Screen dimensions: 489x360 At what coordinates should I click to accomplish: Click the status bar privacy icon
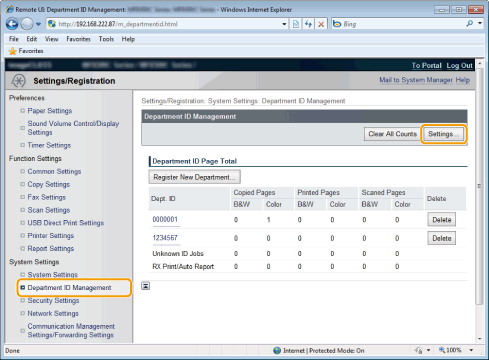pyautogui.click(x=419, y=350)
